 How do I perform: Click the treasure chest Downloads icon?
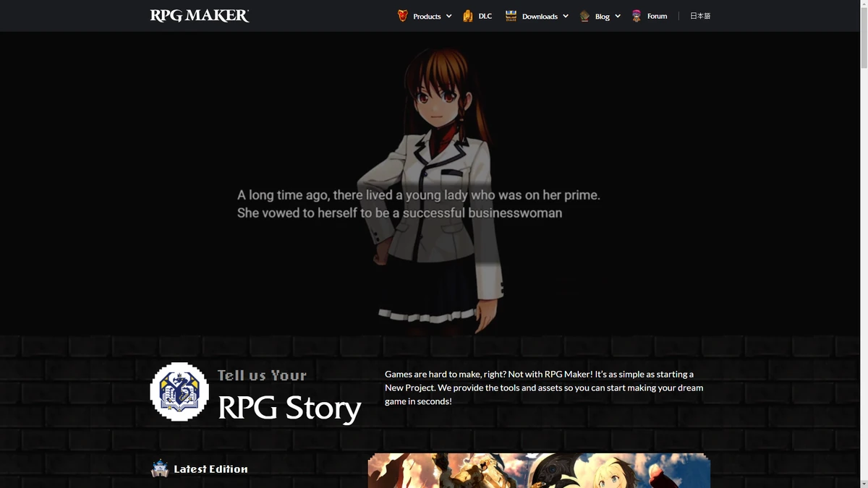(x=511, y=14)
